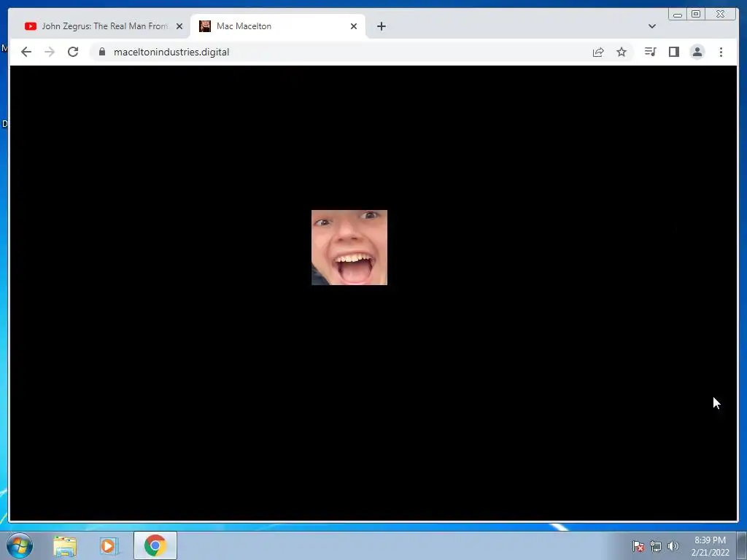Click the forward navigation arrow
747x560 pixels.
(50, 52)
